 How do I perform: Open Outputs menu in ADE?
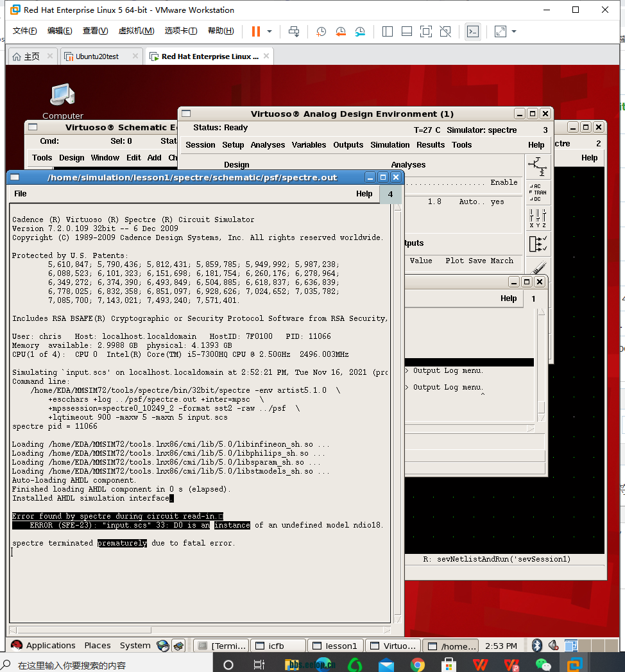pyautogui.click(x=348, y=145)
